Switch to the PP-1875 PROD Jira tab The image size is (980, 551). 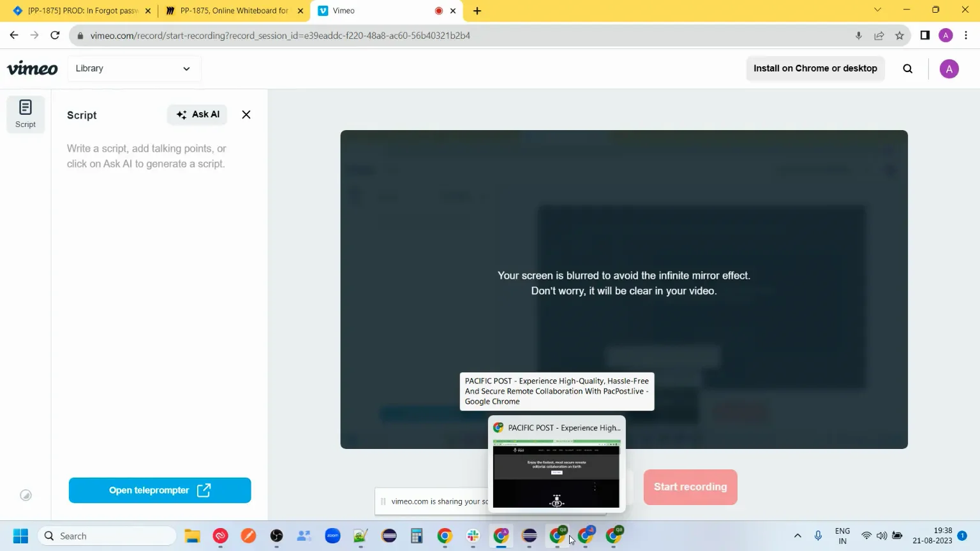(x=82, y=11)
